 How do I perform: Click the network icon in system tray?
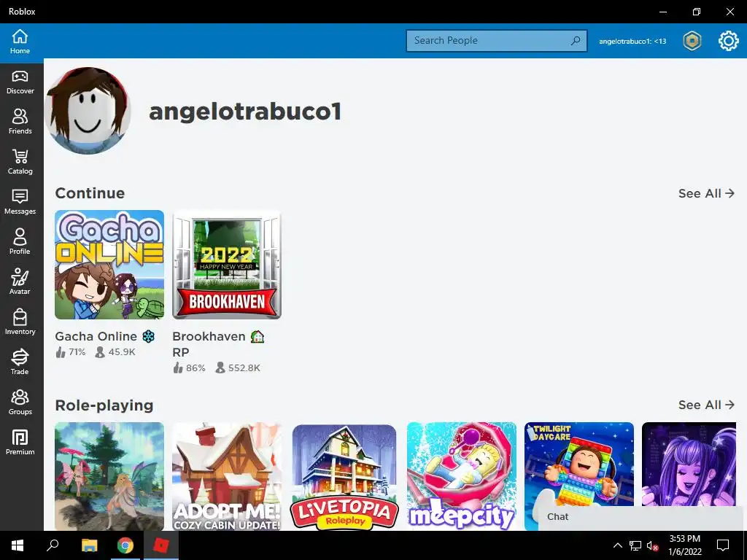[x=635, y=545]
